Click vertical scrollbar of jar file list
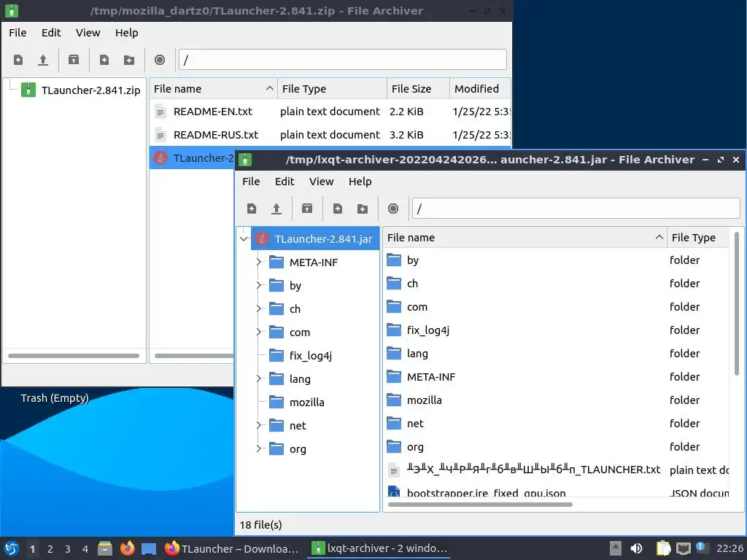Screen dimensions: 747x560 coord(736,304)
